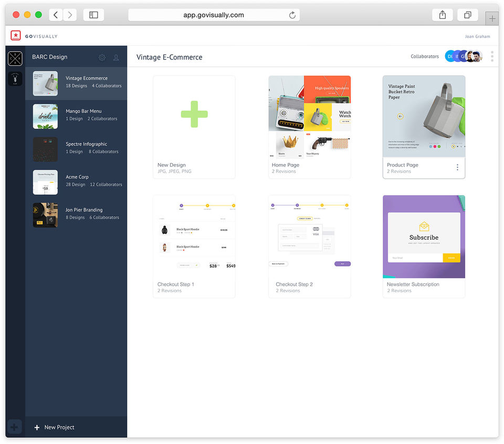
Task: Select the BARC workspace crossed-lines icon
Action: point(15,58)
